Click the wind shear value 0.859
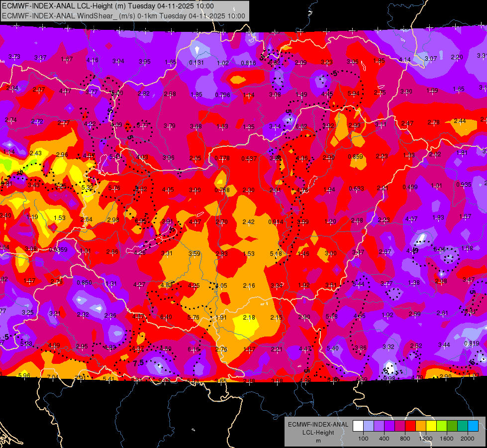487x448 pixels. [356, 156]
